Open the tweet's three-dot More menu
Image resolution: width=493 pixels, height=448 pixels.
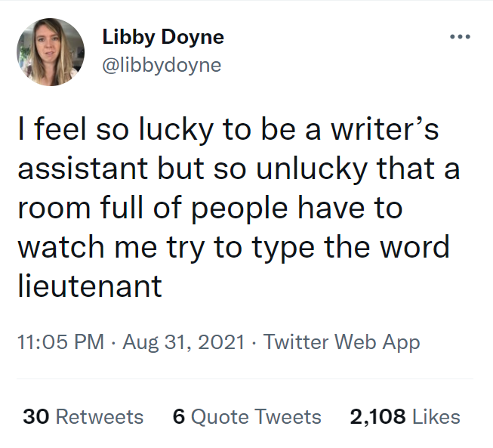[459, 36]
